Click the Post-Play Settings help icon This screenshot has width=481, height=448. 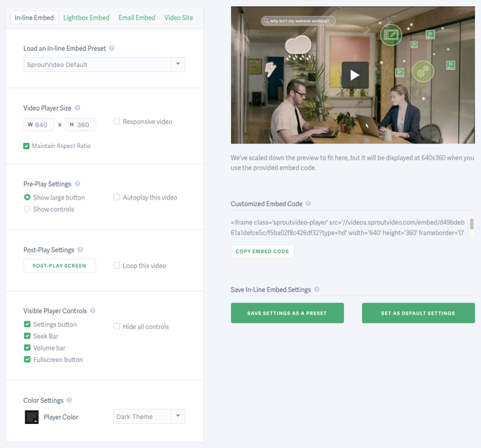click(x=80, y=249)
